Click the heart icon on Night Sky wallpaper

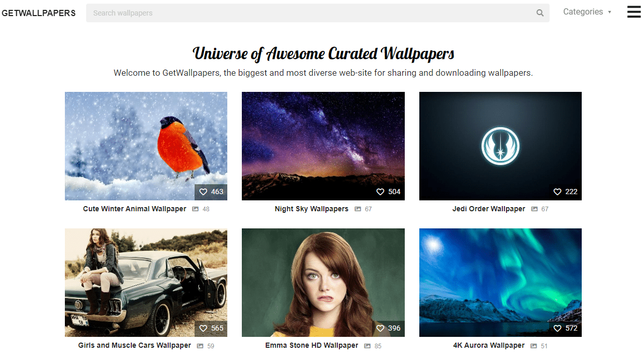380,192
